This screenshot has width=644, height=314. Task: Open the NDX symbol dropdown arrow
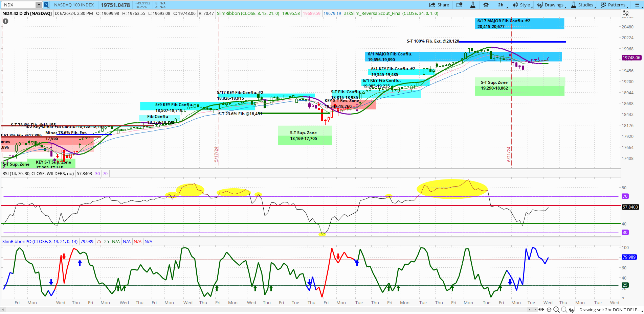tap(38, 5)
